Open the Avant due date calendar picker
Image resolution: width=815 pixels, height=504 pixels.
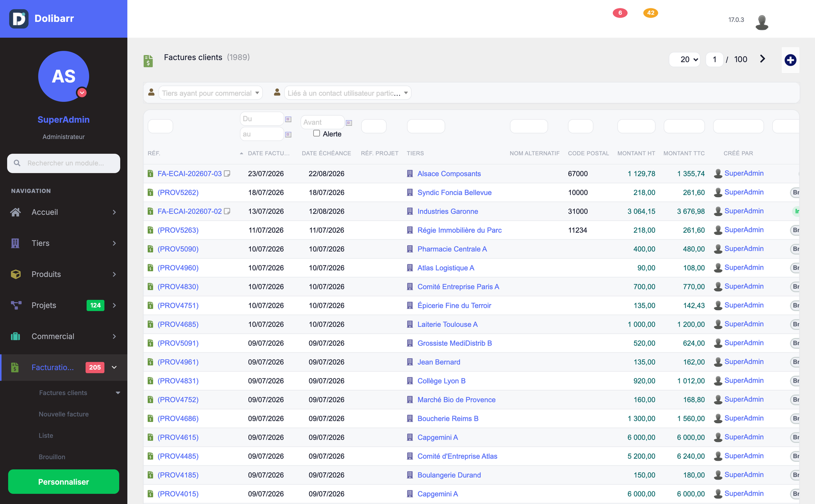pos(349,123)
